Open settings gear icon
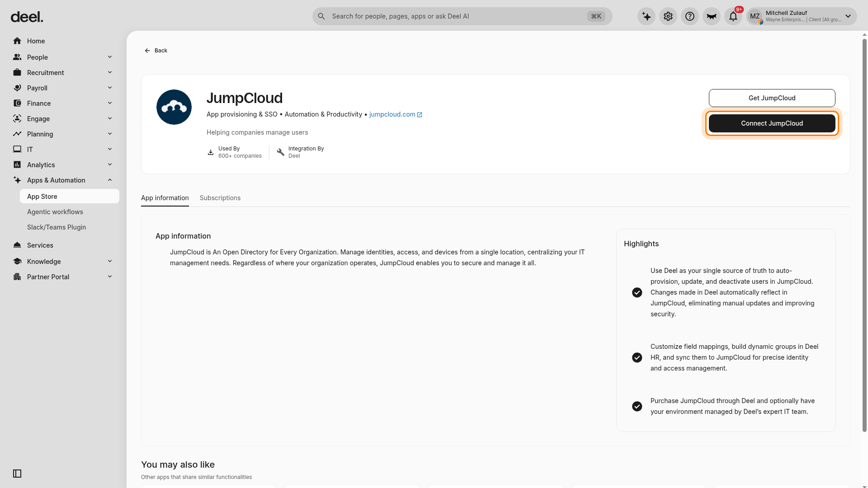This screenshot has width=868, height=488. click(668, 17)
